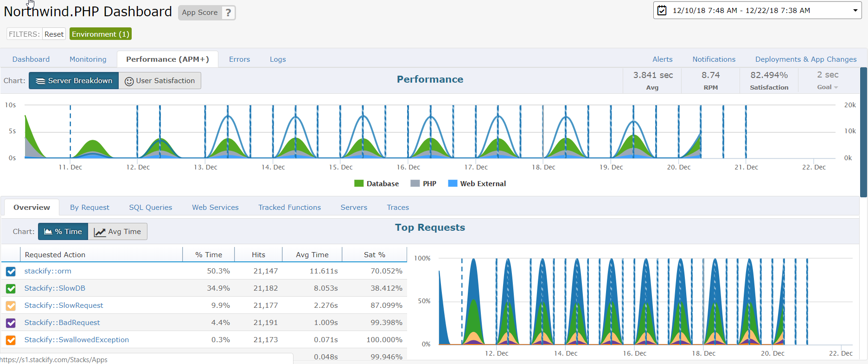
Task: Uncheck the stackify::orm request checkbox
Action: 11,271
